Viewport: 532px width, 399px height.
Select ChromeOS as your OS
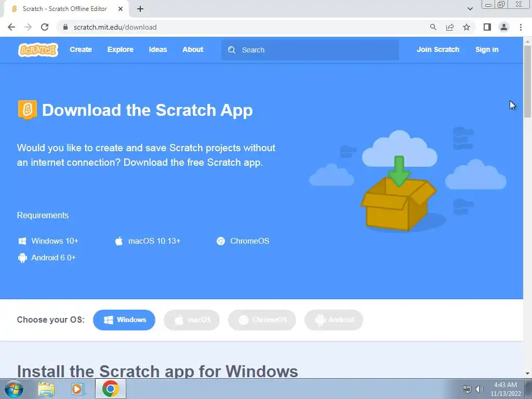point(262,320)
